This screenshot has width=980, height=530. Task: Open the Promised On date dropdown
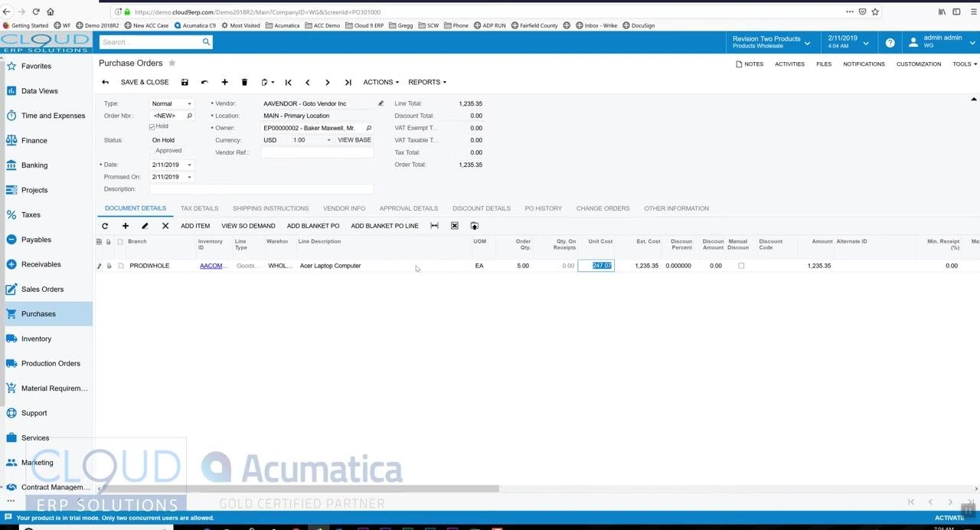click(189, 177)
